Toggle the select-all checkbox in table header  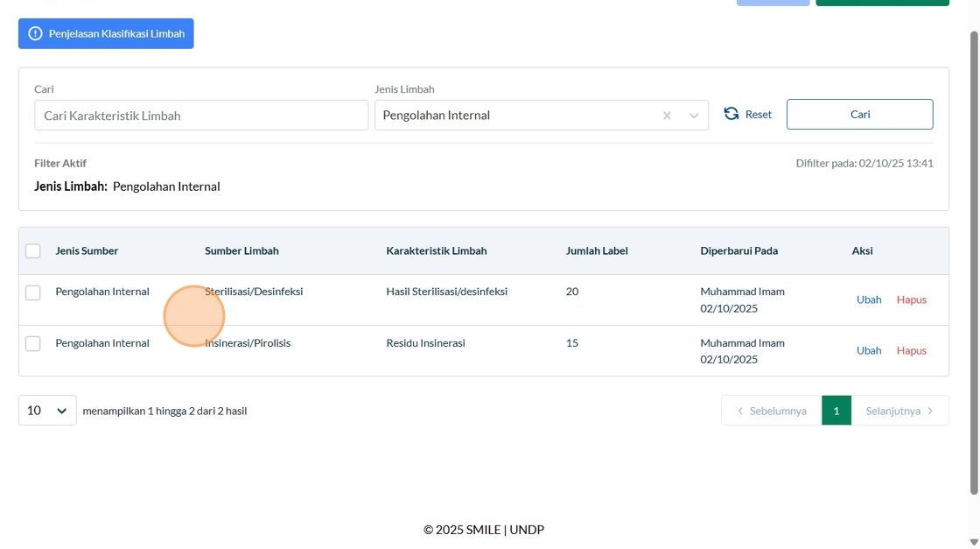pyautogui.click(x=33, y=251)
